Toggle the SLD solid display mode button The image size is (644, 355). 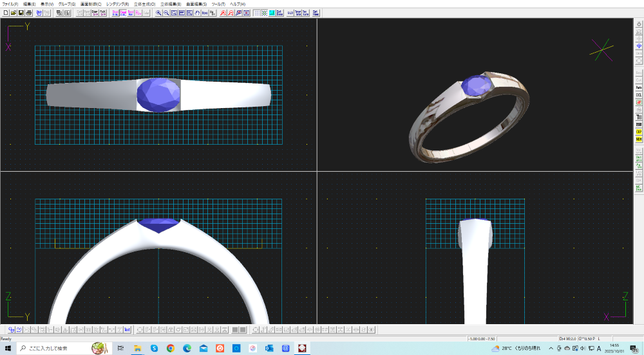coord(290,13)
